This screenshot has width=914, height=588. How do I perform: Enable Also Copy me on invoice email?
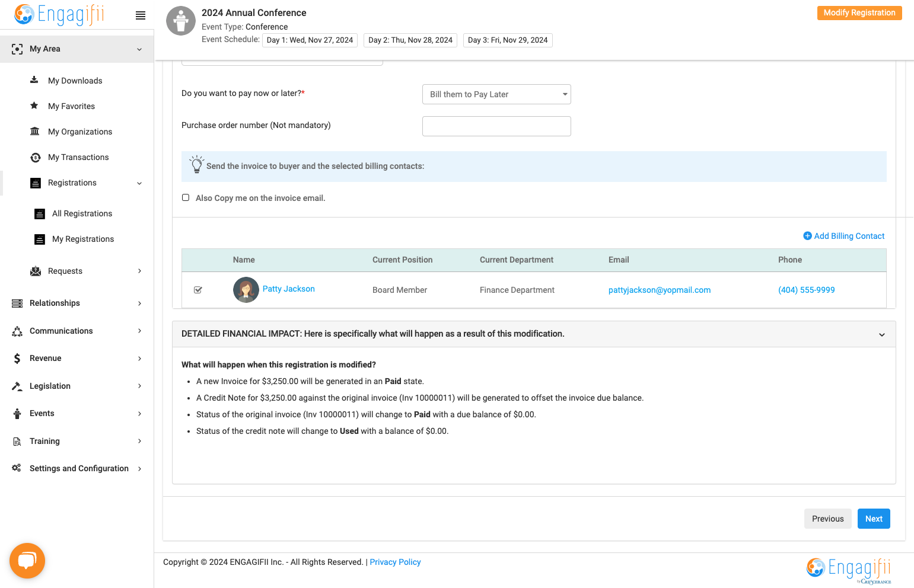click(186, 197)
